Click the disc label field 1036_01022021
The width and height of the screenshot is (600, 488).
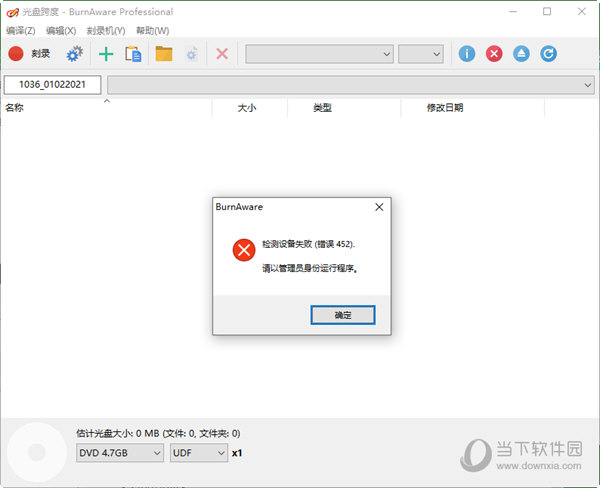click(52, 85)
